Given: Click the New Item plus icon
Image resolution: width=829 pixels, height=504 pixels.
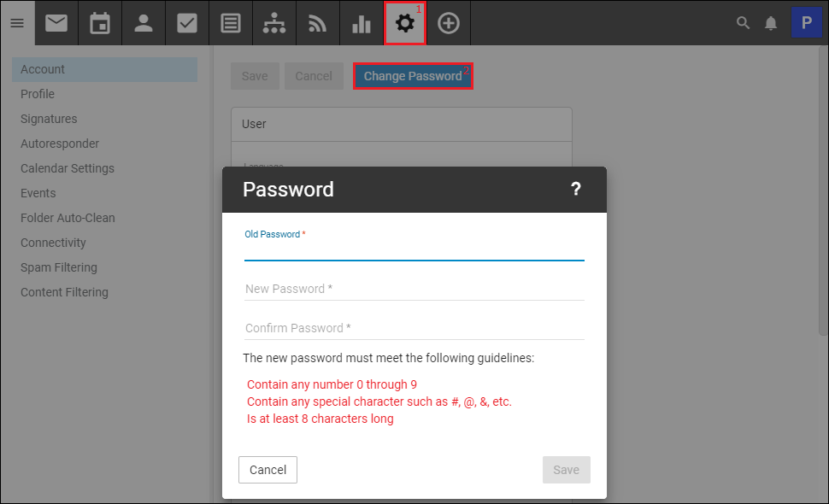Looking at the screenshot, I should point(449,22).
